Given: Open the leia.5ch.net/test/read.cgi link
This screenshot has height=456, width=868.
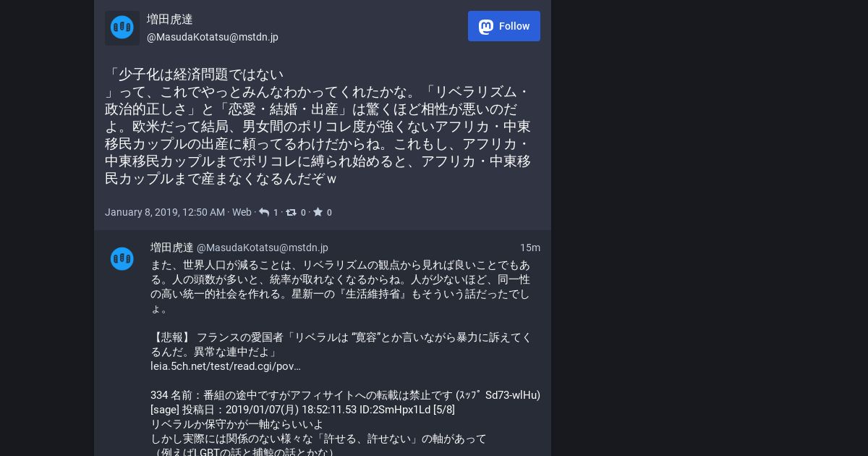Looking at the screenshot, I should click(226, 366).
